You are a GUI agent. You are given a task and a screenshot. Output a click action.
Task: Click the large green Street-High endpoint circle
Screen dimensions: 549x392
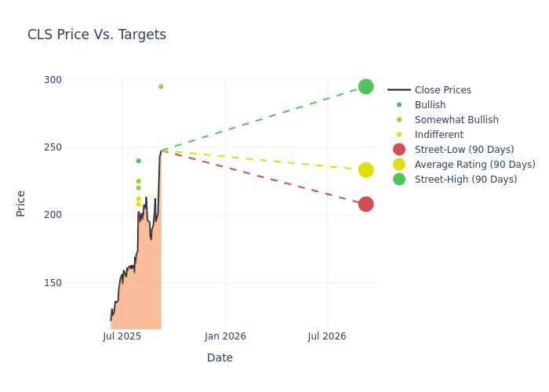[x=366, y=86]
